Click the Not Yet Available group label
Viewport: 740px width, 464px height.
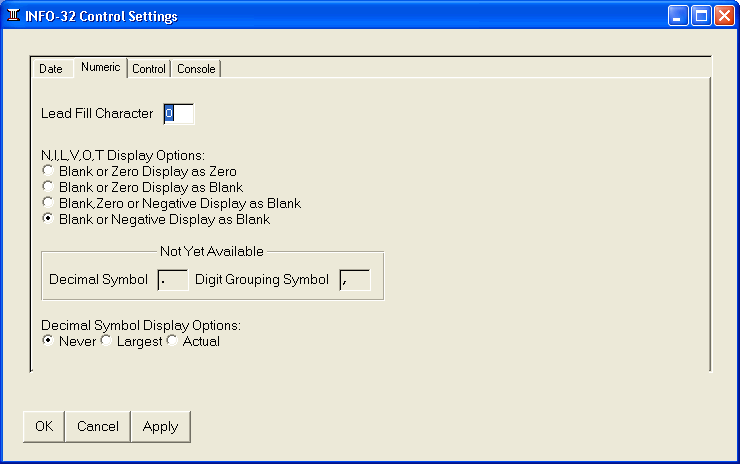click(x=211, y=251)
